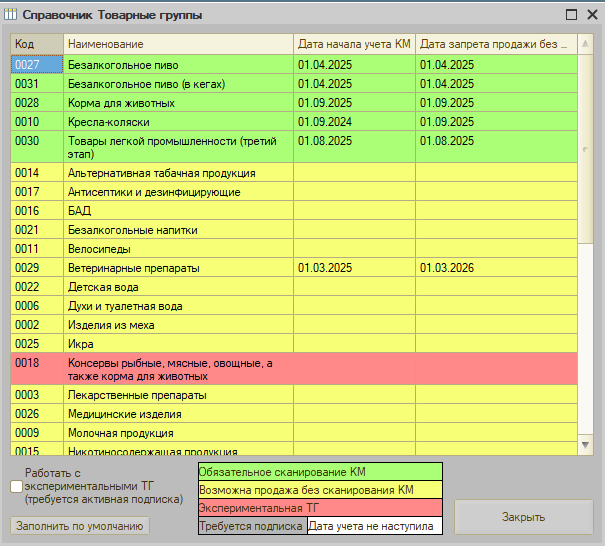Click the red Экспериментальная ТГ legend swatch

point(320,508)
